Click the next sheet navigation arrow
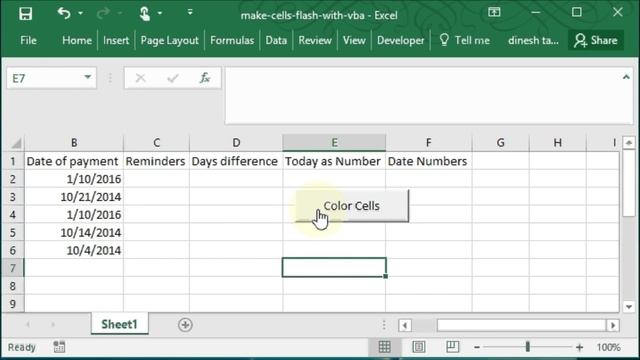The width and height of the screenshot is (640, 360). (x=53, y=325)
